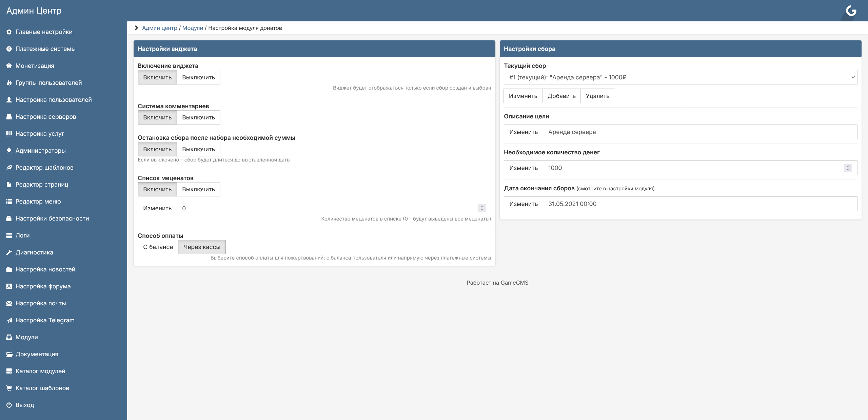Image resolution: width=868 pixels, height=420 pixels.
Task: Click the piggy bank icon beside Монетизация
Action: (9, 66)
